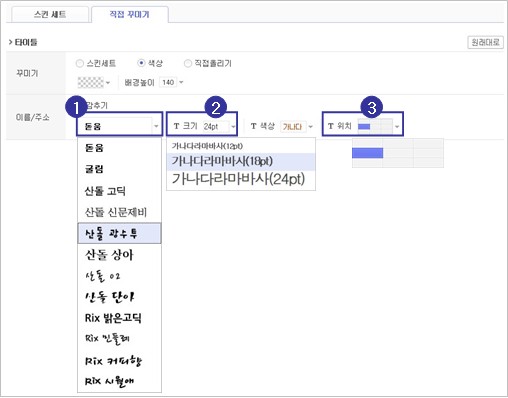Expand the background color dropdown arrow
Image resolution: width=508 pixels, height=398 pixels.
(108, 82)
